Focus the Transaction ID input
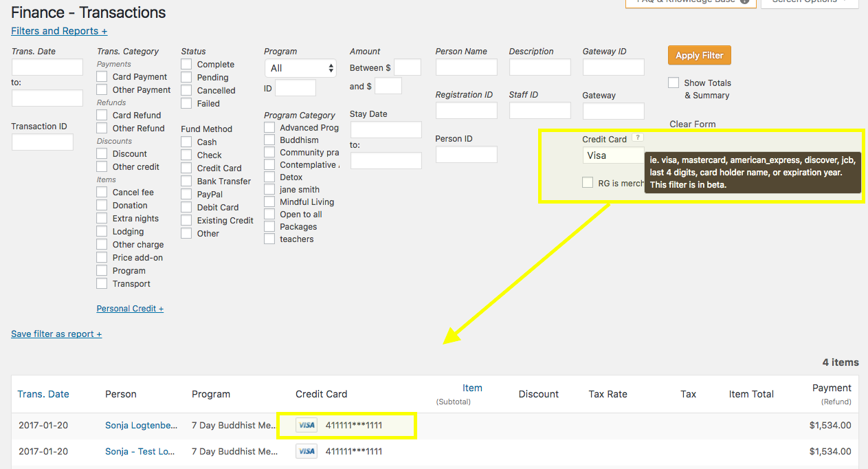The height and width of the screenshot is (469, 868). point(43,142)
